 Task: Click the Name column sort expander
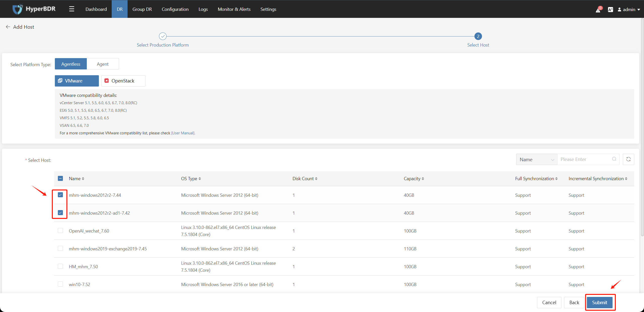pos(82,179)
